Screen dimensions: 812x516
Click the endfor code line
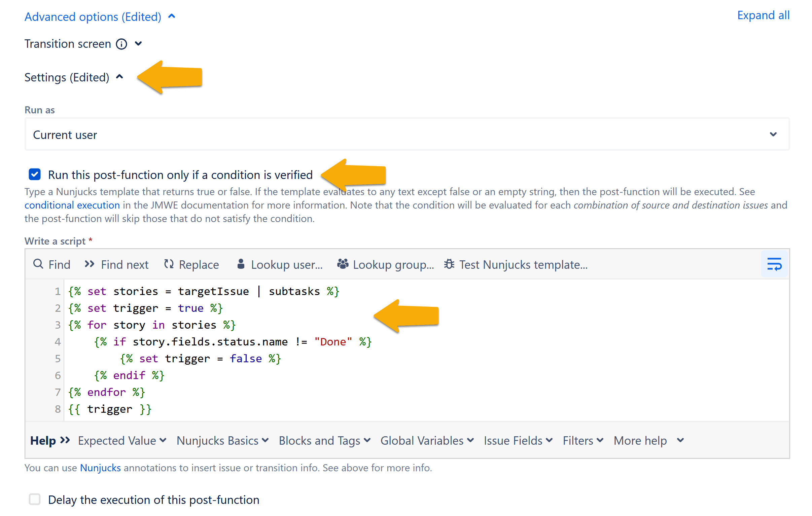(107, 392)
